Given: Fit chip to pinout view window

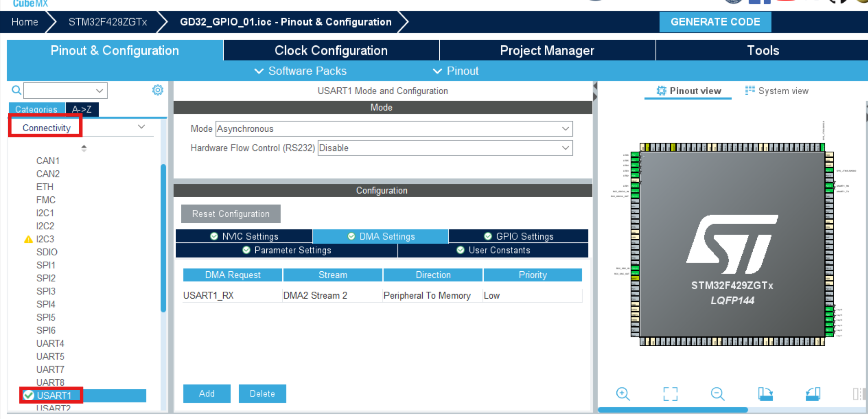Looking at the screenshot, I should tap(670, 394).
